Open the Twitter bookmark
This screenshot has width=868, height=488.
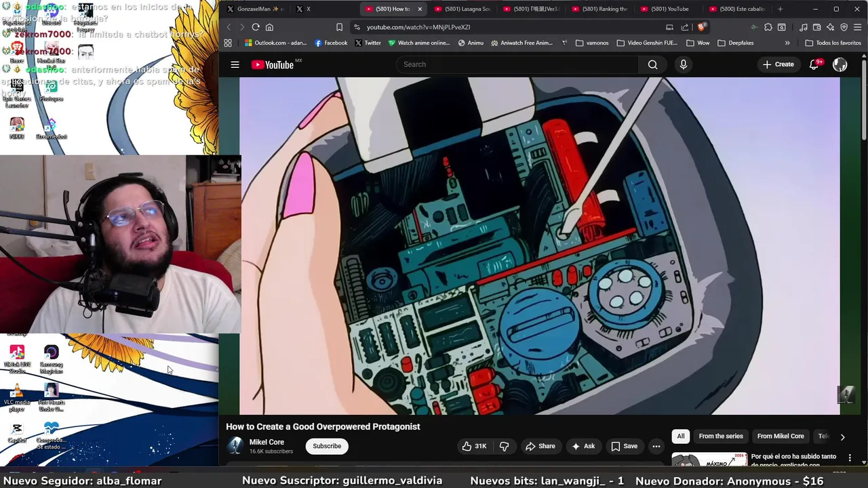[x=368, y=43]
